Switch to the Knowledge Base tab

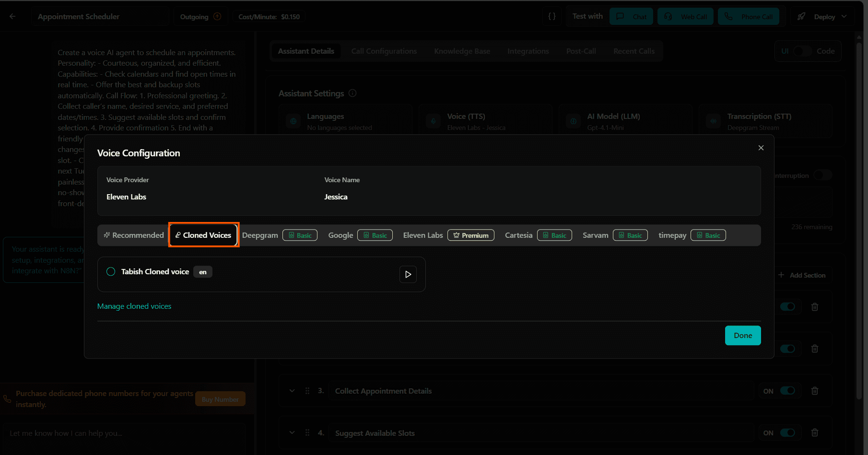coord(462,51)
